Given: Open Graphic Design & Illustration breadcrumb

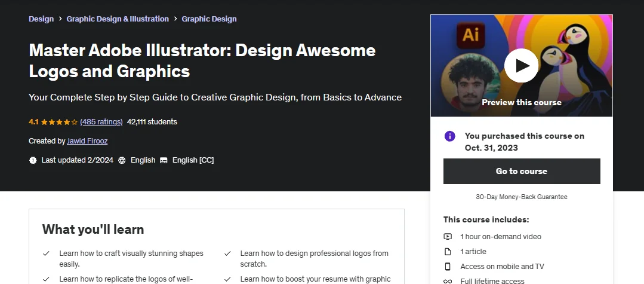Looking at the screenshot, I should click(118, 19).
